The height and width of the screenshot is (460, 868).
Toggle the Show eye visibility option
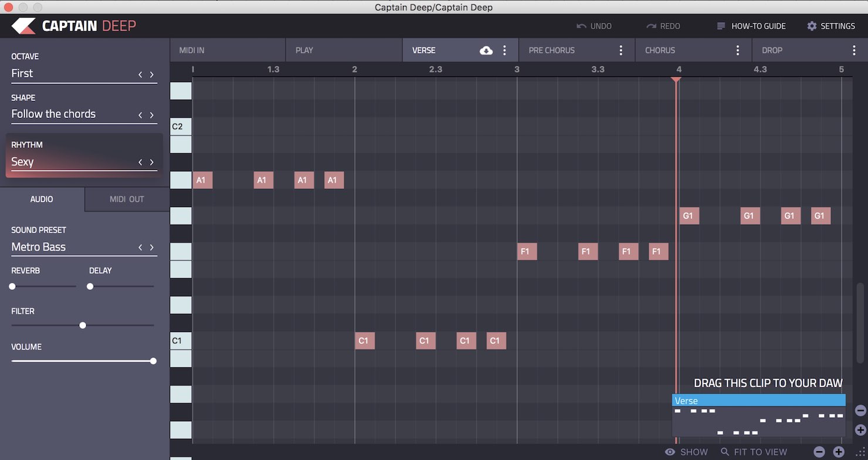(670, 452)
